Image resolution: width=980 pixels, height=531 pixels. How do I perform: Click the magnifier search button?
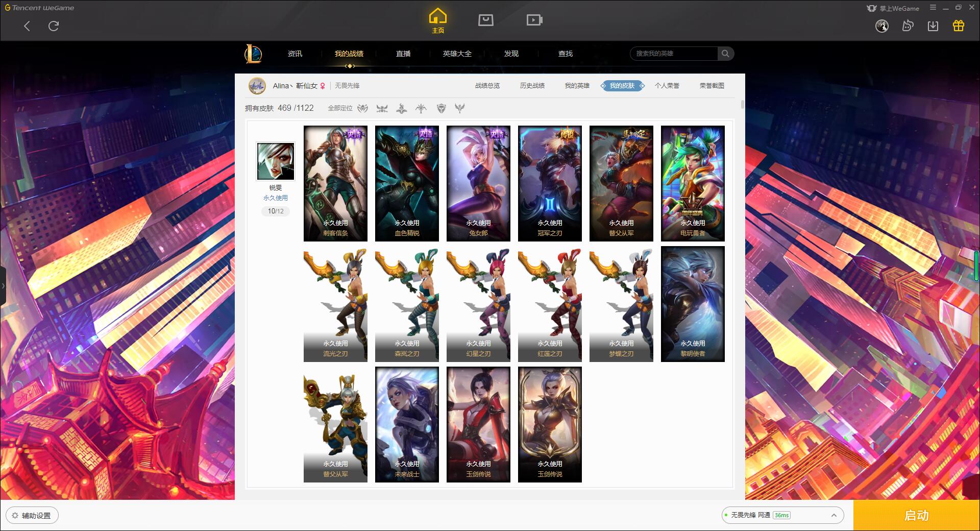725,54
